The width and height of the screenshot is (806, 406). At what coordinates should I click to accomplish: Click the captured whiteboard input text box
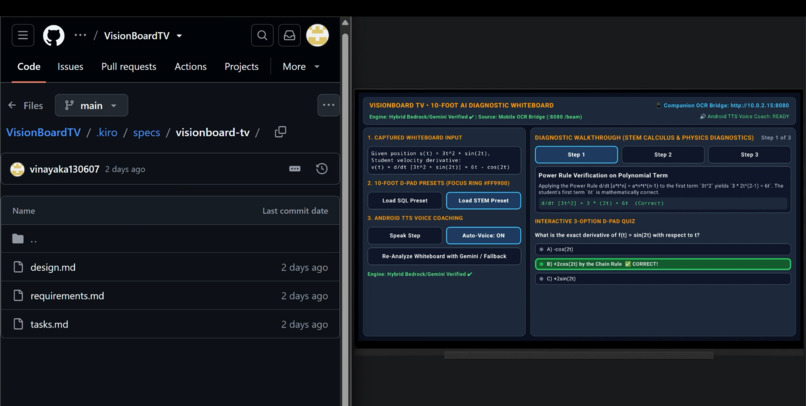pyautogui.click(x=444, y=160)
